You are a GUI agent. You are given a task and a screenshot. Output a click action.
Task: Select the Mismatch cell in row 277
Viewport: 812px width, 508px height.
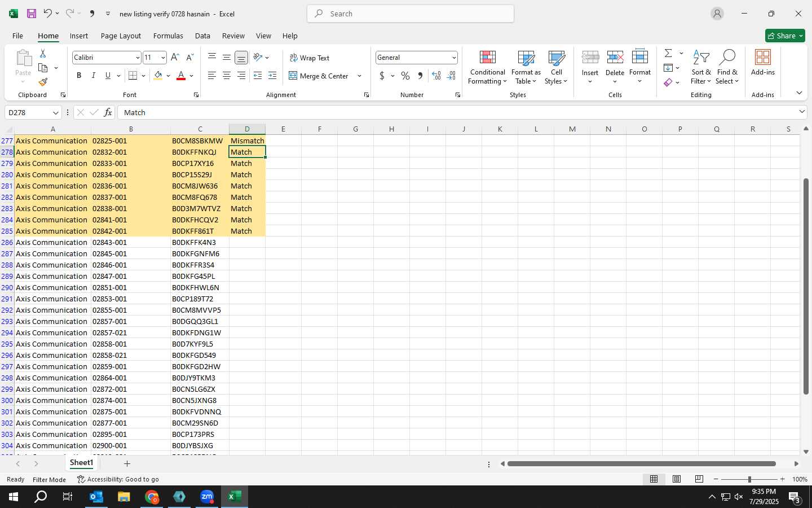click(247, 141)
